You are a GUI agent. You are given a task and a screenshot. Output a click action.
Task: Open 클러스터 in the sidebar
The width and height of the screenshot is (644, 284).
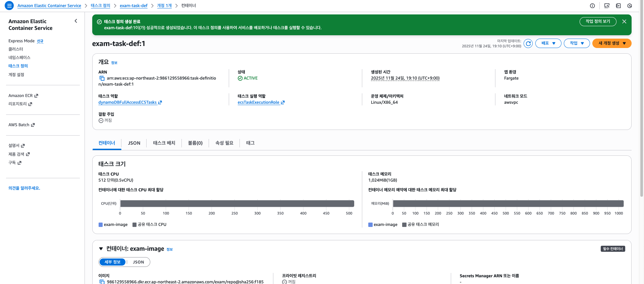[x=16, y=49]
